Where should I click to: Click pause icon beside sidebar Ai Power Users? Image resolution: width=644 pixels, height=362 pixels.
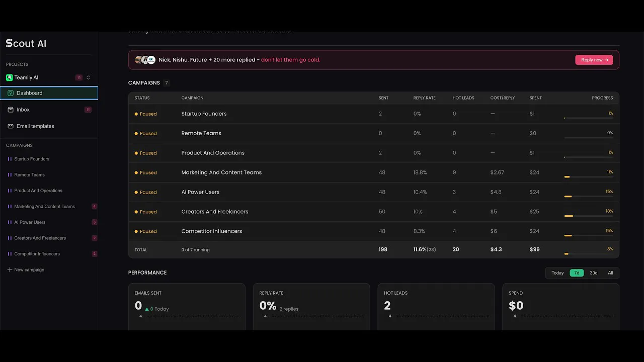10,222
